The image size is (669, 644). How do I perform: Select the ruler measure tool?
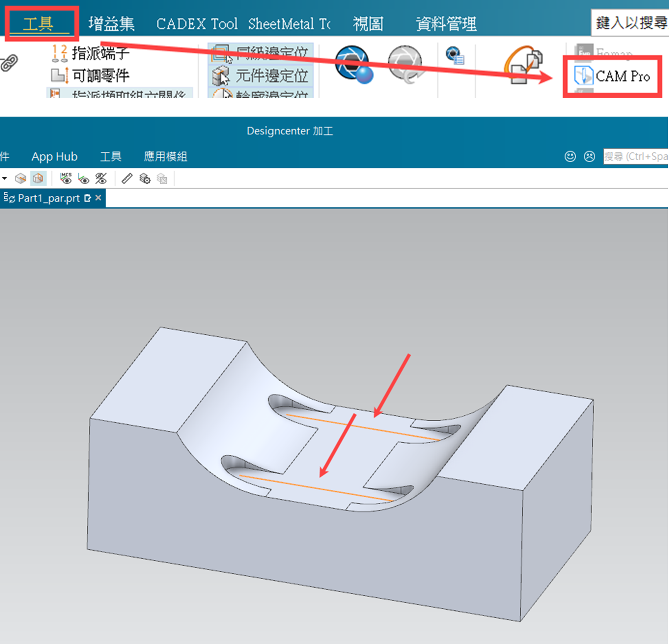127,178
